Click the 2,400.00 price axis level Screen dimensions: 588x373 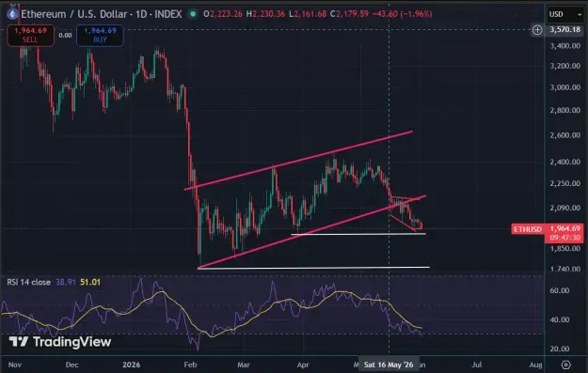click(564, 162)
